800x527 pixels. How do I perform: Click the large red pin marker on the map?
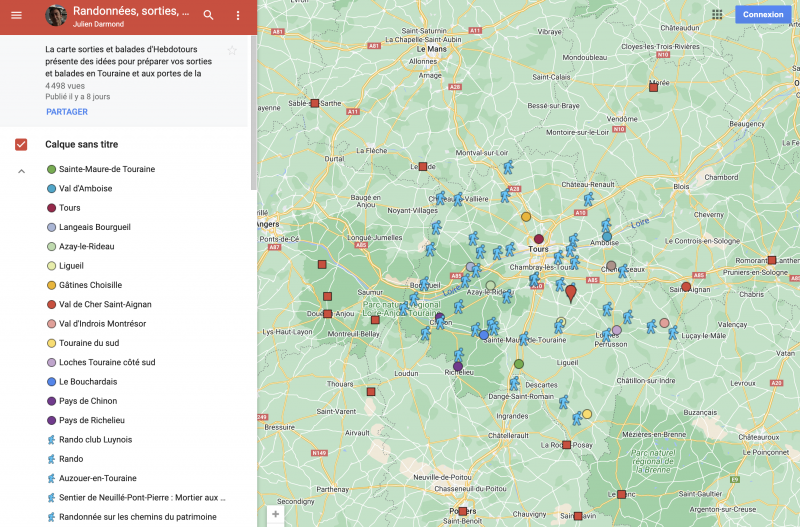pos(571,293)
